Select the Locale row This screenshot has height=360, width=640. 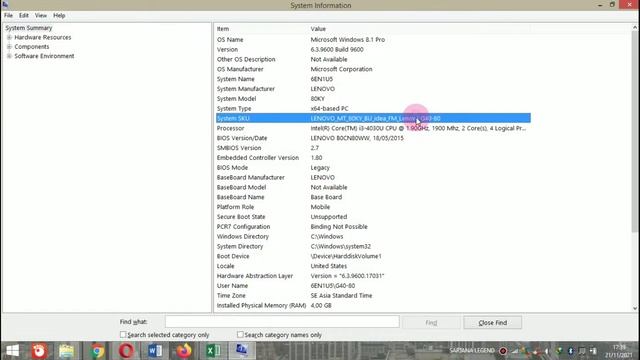(373, 266)
